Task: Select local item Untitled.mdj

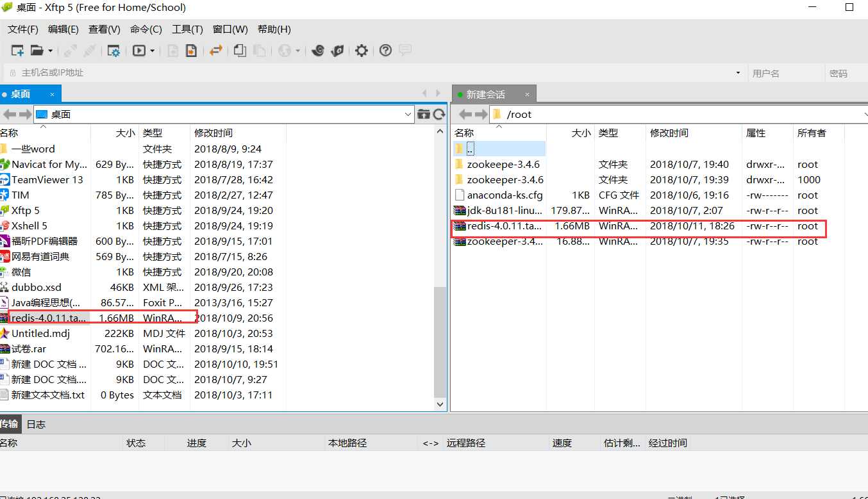Action: [x=40, y=333]
